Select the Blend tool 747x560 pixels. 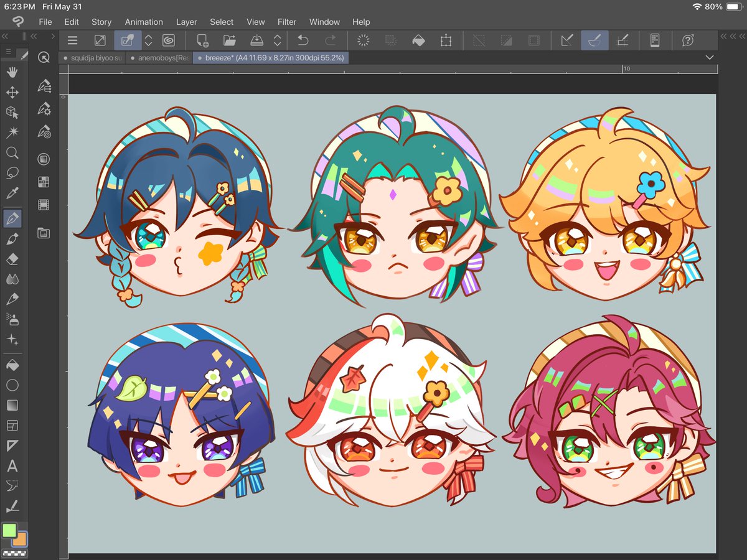pyautogui.click(x=12, y=279)
